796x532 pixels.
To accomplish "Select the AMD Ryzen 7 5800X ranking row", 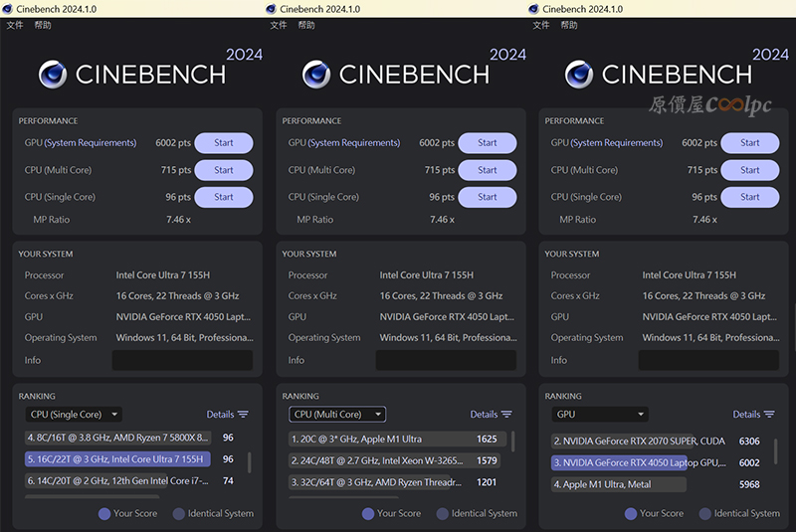I will coord(130,438).
